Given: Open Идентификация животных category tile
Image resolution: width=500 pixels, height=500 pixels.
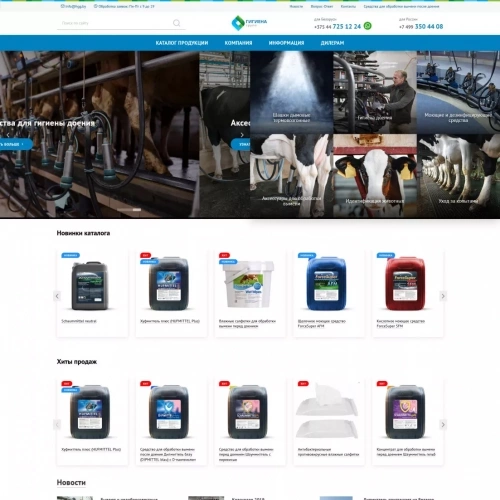Looking at the screenshot, I should [x=375, y=176].
